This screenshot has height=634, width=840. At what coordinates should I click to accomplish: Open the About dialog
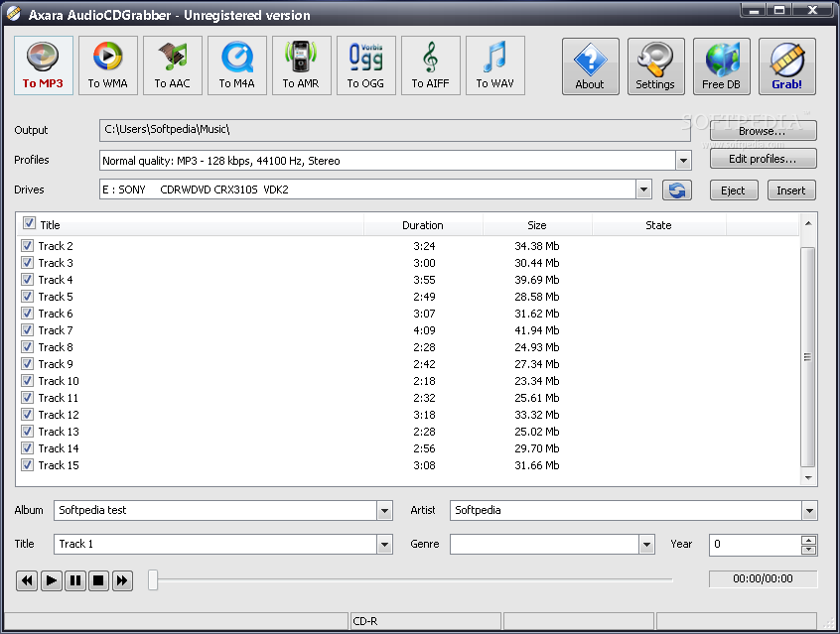coord(591,66)
